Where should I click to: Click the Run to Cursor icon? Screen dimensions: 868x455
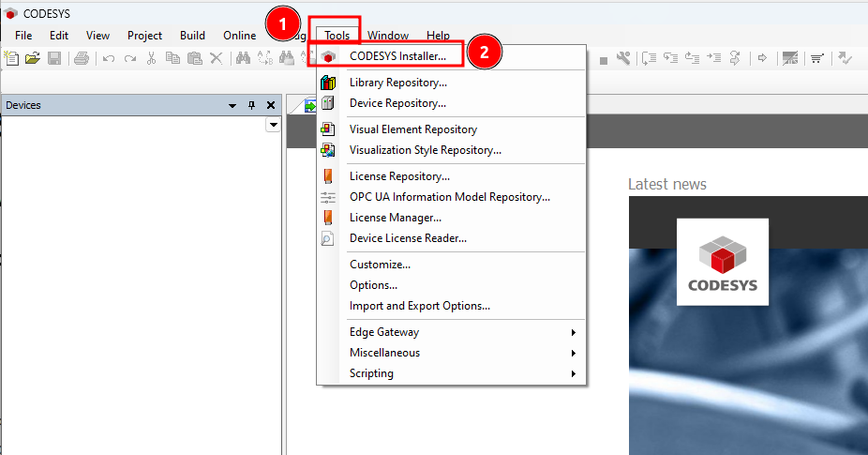click(x=714, y=57)
